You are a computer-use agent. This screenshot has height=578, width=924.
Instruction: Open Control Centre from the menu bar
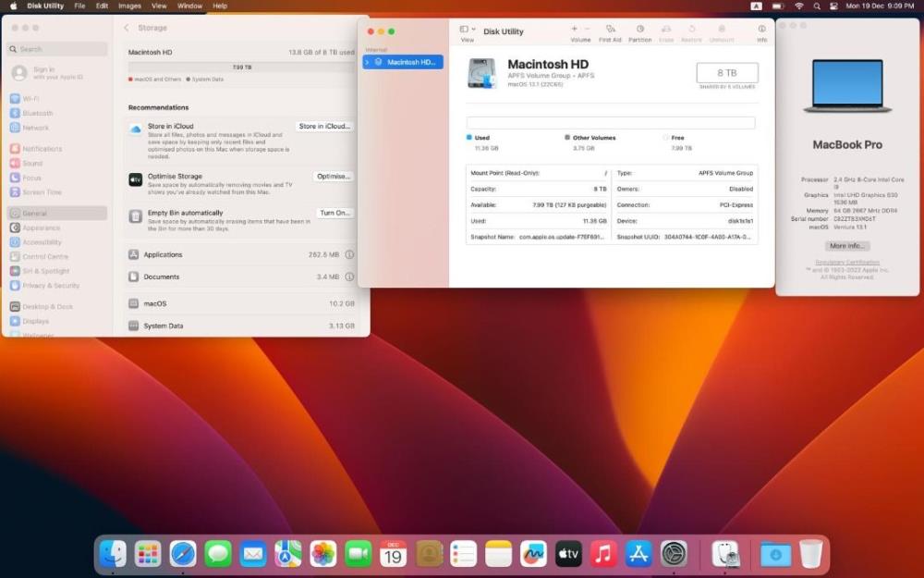click(x=833, y=6)
